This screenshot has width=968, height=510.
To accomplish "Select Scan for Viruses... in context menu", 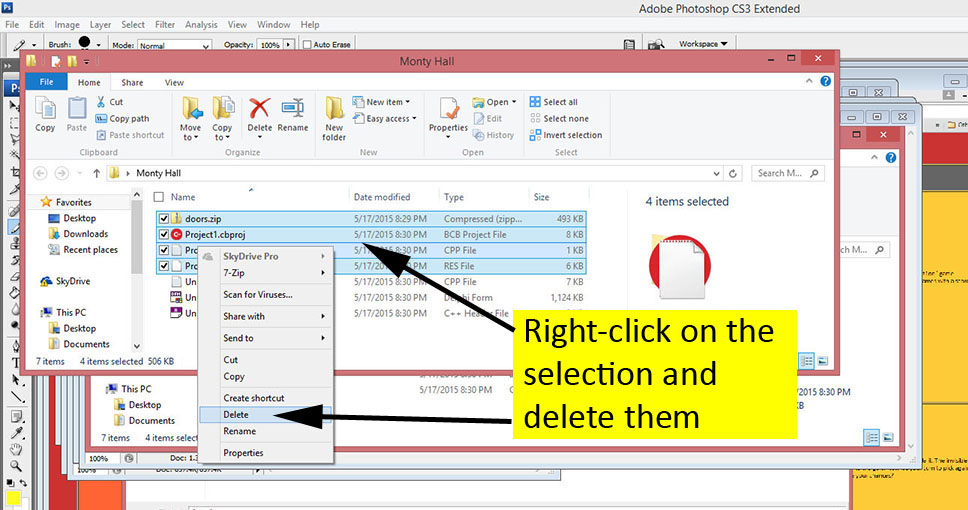I will pos(267,295).
